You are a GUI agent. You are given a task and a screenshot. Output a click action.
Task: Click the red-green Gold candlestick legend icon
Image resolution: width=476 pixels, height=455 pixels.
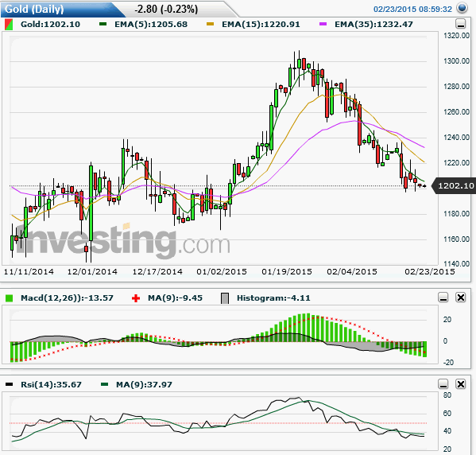tap(9, 25)
